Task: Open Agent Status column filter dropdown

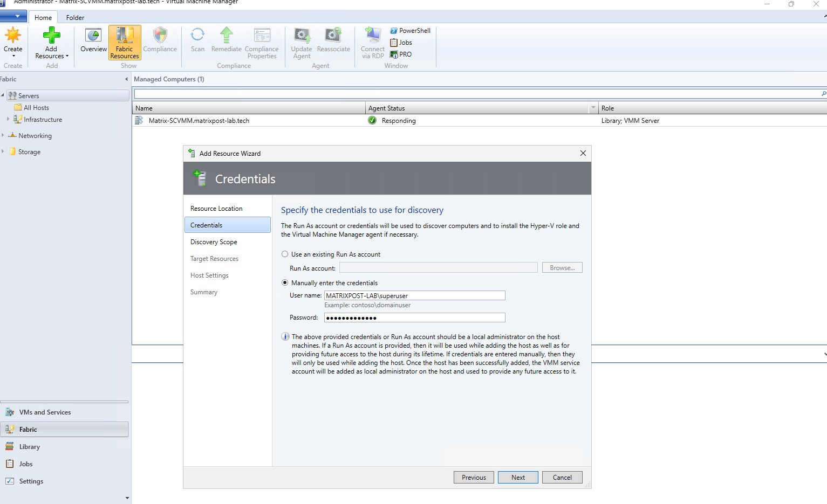Action: (593, 108)
